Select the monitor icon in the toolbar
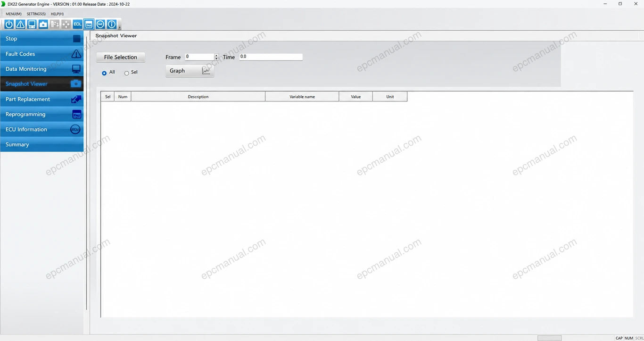 pos(32,24)
